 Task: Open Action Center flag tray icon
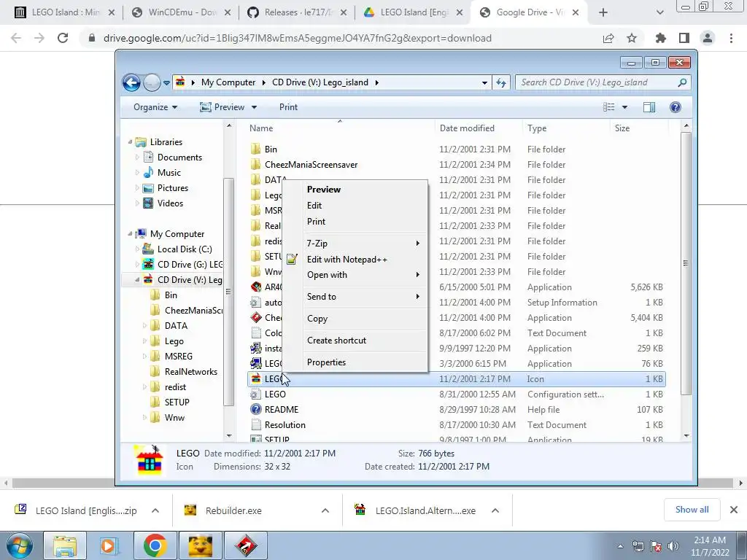pyautogui.click(x=656, y=546)
